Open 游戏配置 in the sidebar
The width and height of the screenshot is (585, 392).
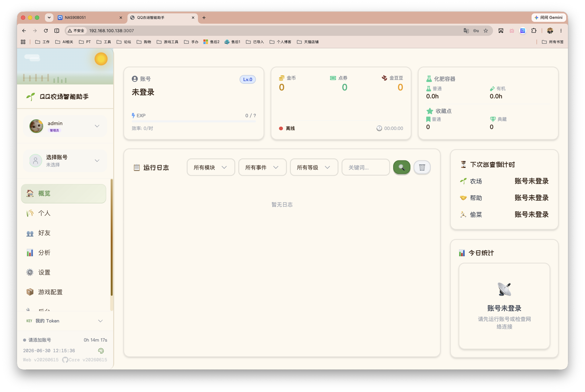[x=63, y=292]
